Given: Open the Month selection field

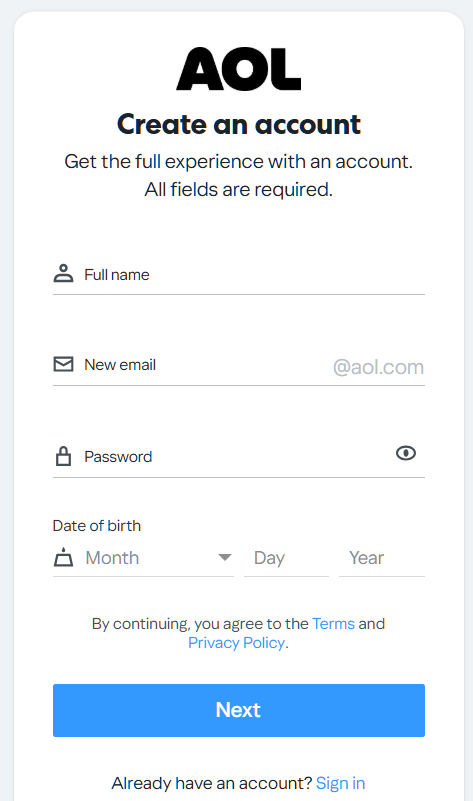Looking at the screenshot, I should (x=143, y=558).
